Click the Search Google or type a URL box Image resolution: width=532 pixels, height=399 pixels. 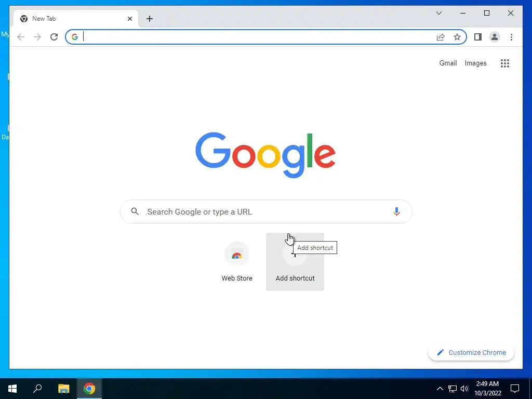pyautogui.click(x=266, y=212)
